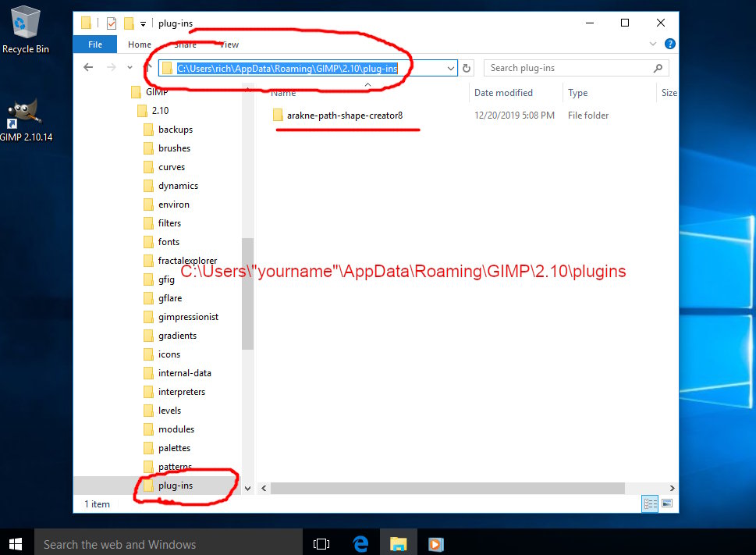Click the search magnifier icon
Image resolution: width=756 pixels, height=555 pixels.
658,68
